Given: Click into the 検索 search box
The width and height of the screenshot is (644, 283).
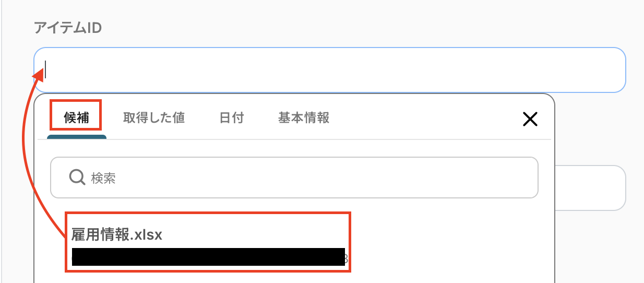Looking at the screenshot, I should [x=294, y=178].
